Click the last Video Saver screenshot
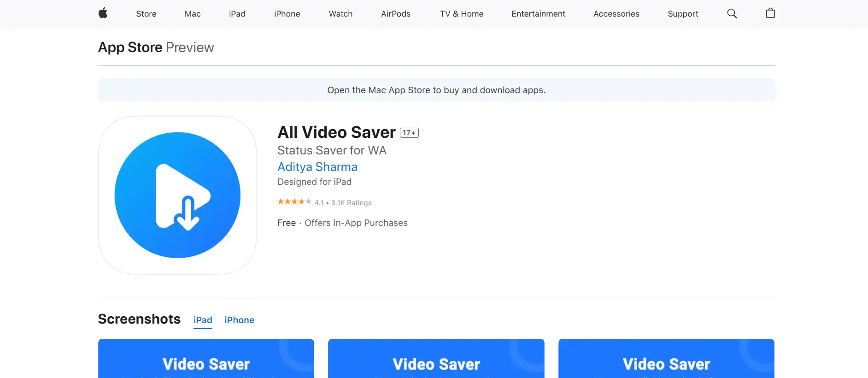This screenshot has width=868, height=378. click(x=666, y=359)
